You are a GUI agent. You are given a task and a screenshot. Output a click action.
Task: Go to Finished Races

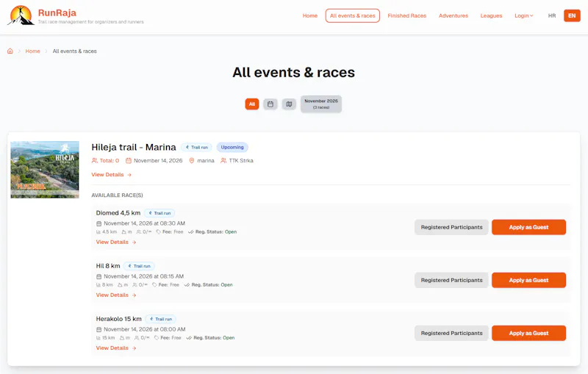pyautogui.click(x=407, y=15)
